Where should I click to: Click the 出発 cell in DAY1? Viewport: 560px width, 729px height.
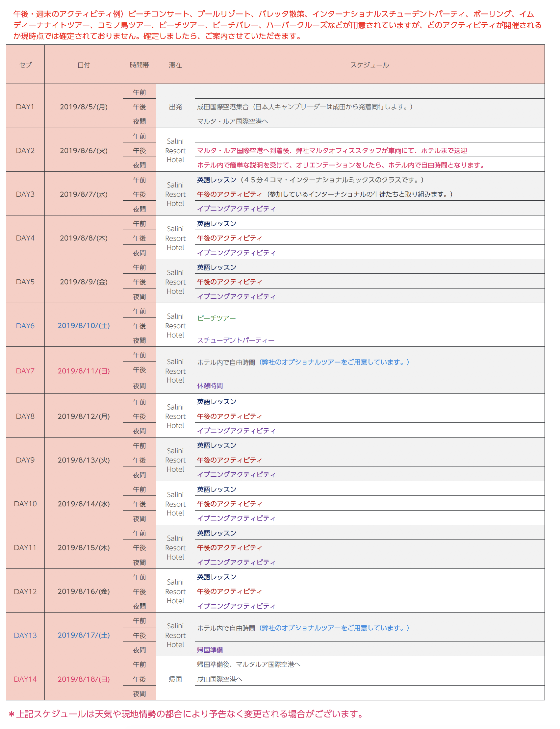(175, 107)
